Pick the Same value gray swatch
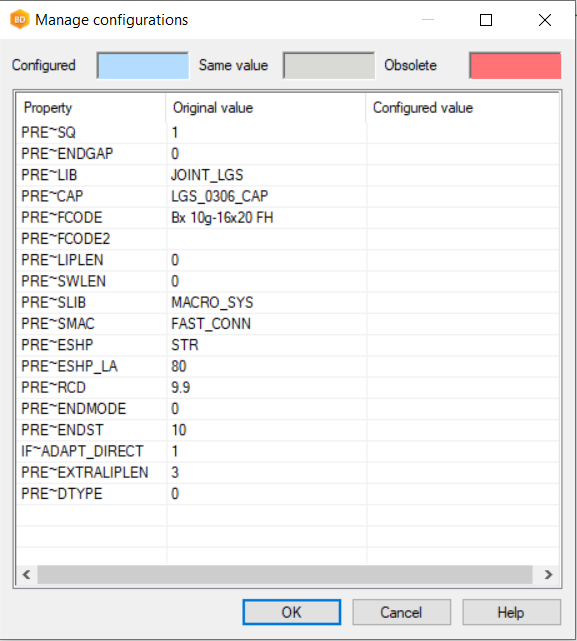The height and width of the screenshot is (641, 577). point(329,65)
